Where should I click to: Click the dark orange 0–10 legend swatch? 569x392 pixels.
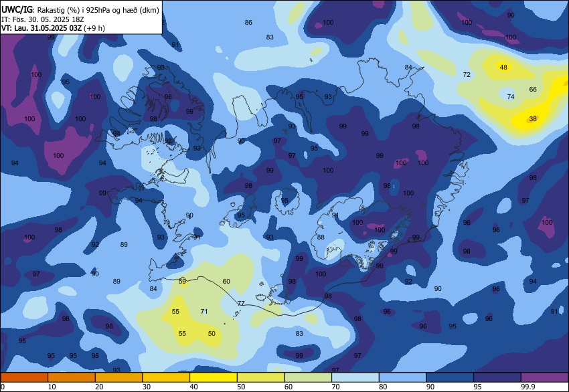[24, 377]
